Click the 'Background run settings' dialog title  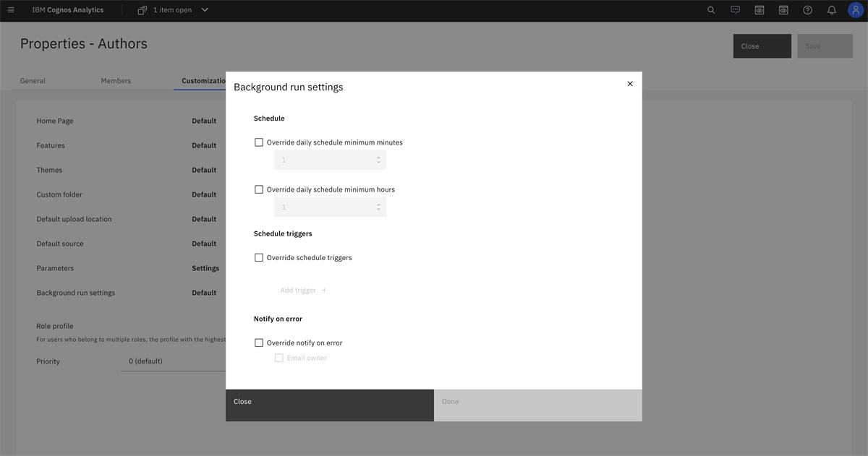click(288, 87)
